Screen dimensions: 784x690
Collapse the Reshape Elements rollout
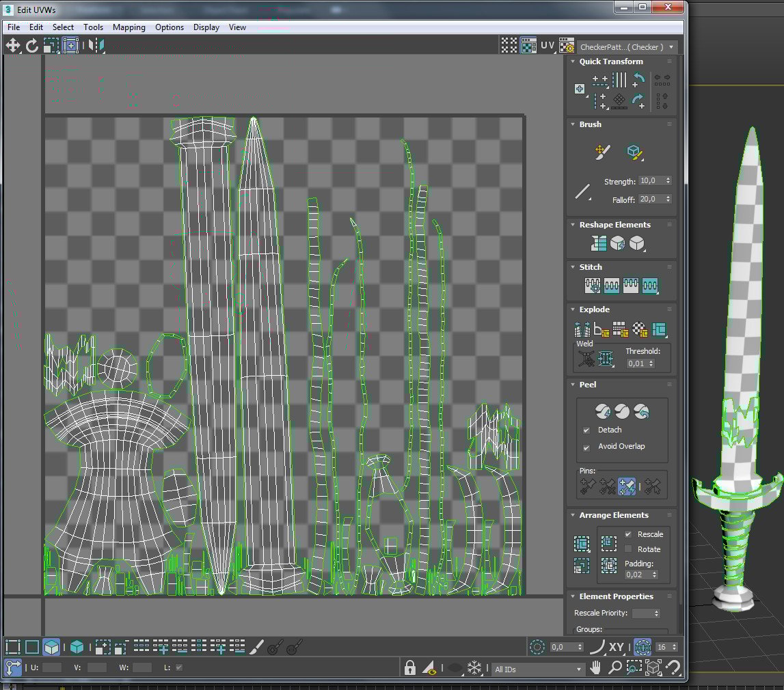(x=573, y=225)
